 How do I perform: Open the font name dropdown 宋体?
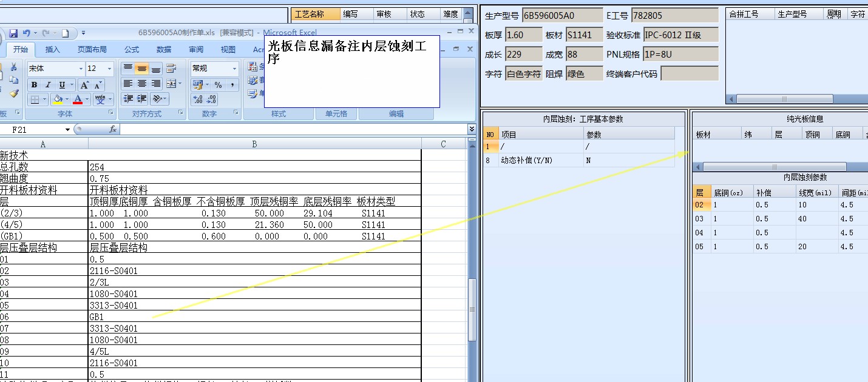pyautogui.click(x=81, y=69)
